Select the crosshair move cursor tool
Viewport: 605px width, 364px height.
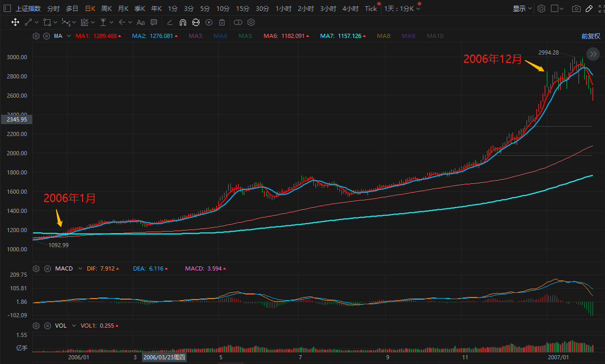tap(15, 22)
